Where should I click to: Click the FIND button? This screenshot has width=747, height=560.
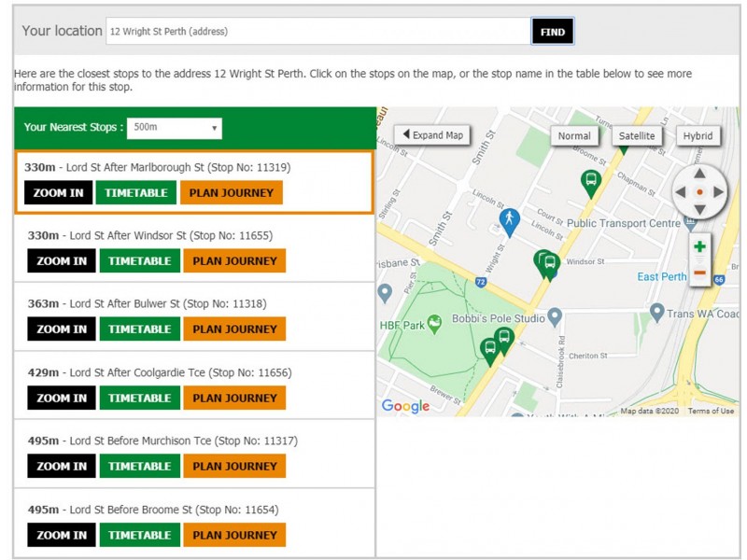553,32
